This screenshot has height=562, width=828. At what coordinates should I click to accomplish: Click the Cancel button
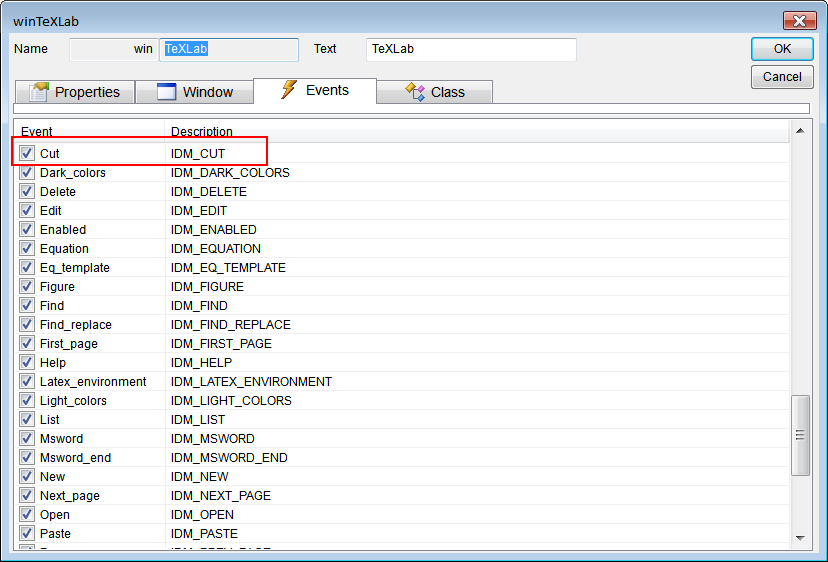pos(782,77)
